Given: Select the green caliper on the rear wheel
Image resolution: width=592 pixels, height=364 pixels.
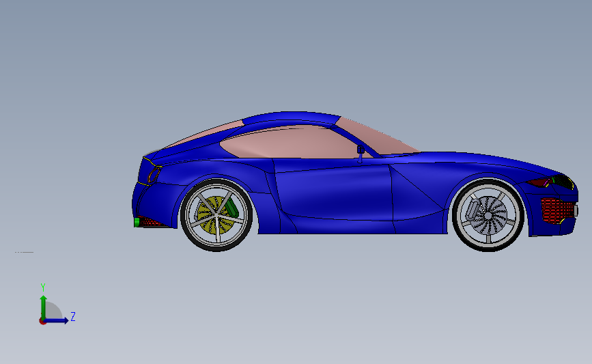Looking at the screenshot, I should pos(232,208).
